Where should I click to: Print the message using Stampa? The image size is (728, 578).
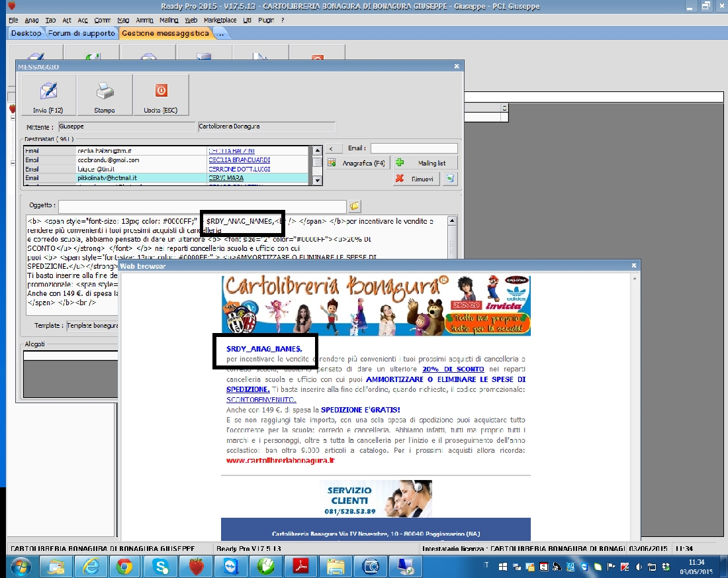[105, 95]
